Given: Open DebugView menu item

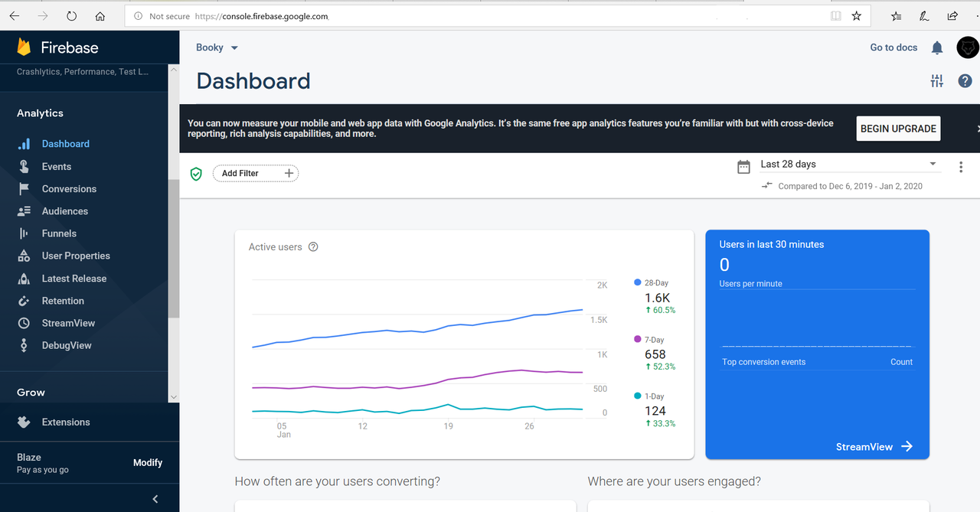Looking at the screenshot, I should pos(67,345).
